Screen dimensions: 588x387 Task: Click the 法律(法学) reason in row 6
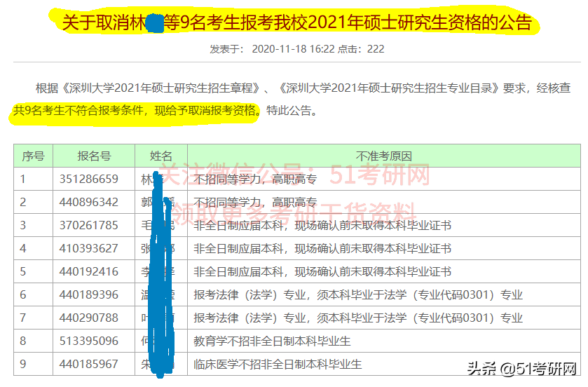(357, 294)
